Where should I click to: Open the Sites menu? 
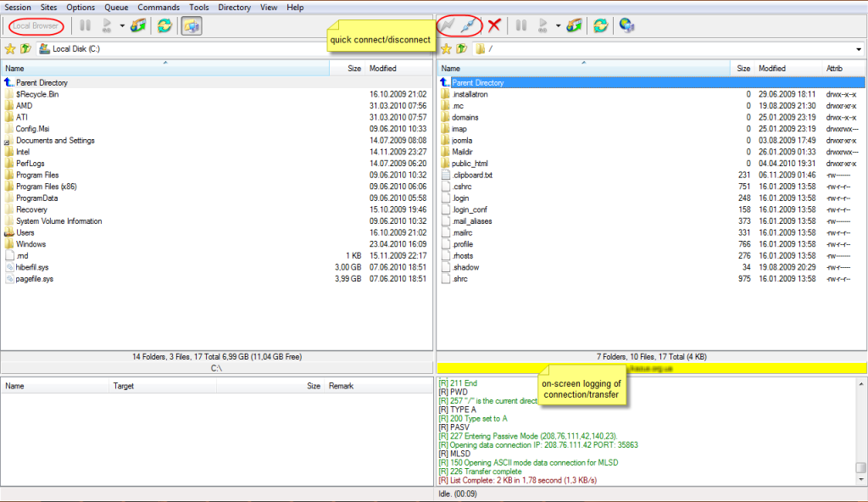[x=48, y=8]
